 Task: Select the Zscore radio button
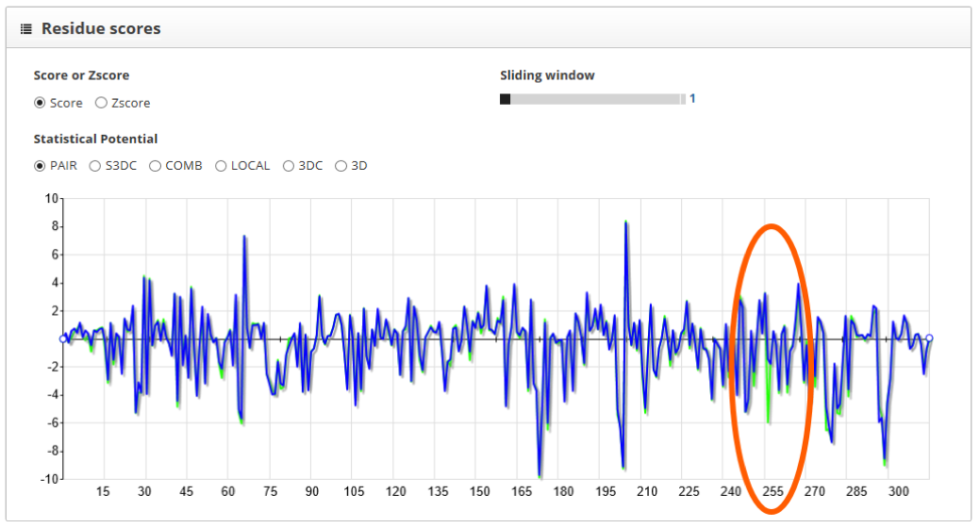tap(101, 103)
